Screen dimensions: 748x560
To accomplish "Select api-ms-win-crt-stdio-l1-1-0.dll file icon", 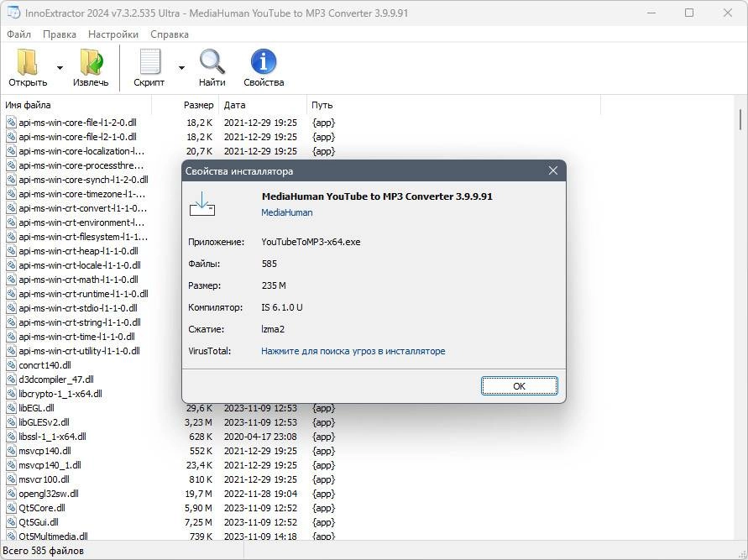I will [12, 308].
